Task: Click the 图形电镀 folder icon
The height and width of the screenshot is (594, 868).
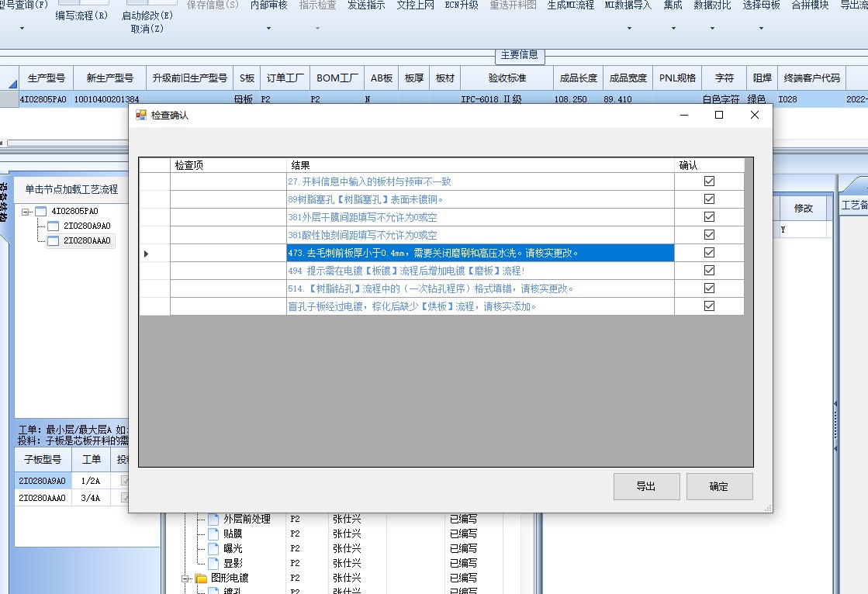Action: [x=201, y=578]
